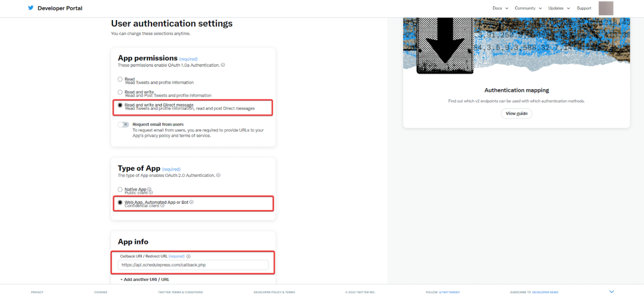Expand the footer chevron at bottom right
Viewport: 644px width, 299px height.
pyautogui.click(x=611, y=291)
